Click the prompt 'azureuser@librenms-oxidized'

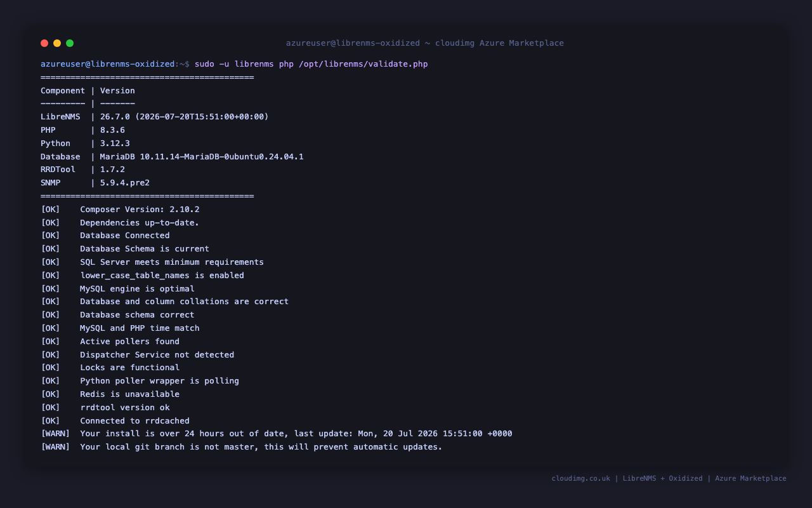point(107,64)
